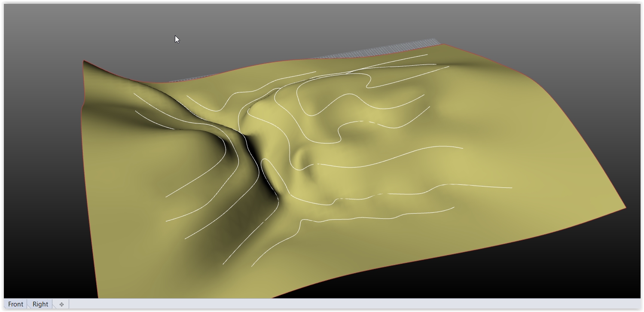The width and height of the screenshot is (644, 312).
Task: Add a new viewport tab with plus icon
Action: (x=61, y=304)
